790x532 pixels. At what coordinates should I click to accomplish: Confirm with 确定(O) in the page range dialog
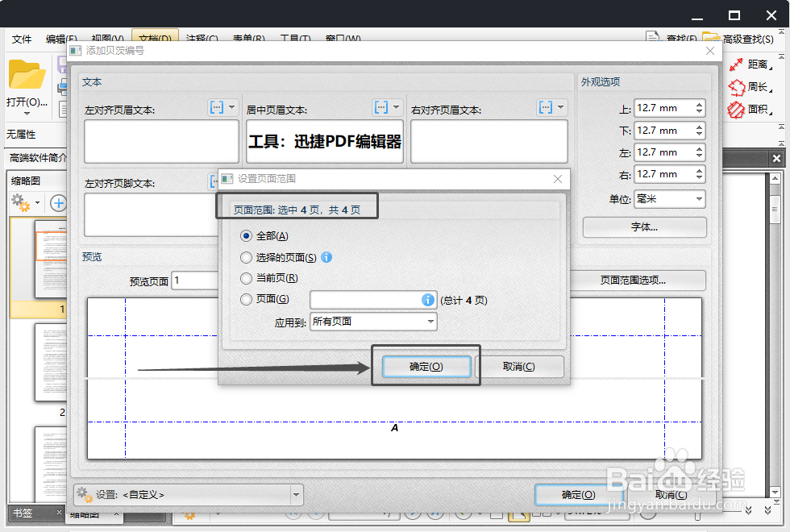click(426, 367)
